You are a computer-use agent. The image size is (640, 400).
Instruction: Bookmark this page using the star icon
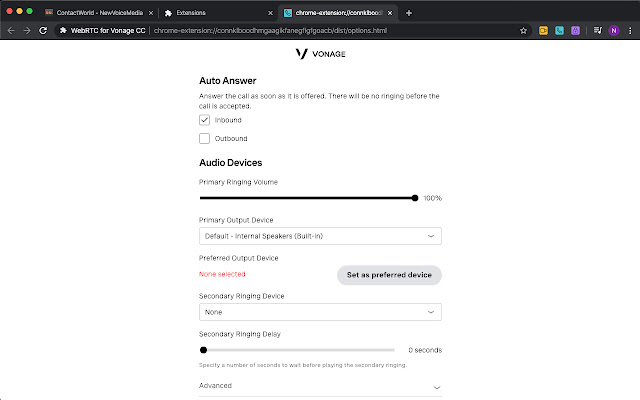point(524,31)
